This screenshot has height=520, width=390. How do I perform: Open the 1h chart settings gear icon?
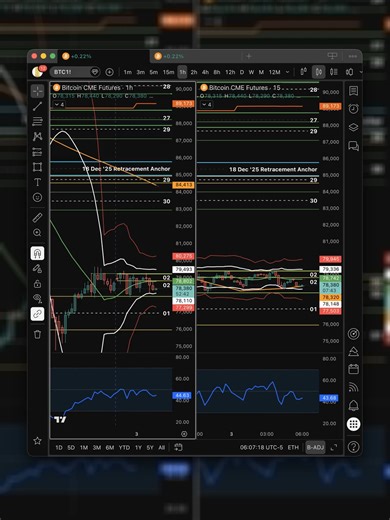pyautogui.click(x=184, y=434)
